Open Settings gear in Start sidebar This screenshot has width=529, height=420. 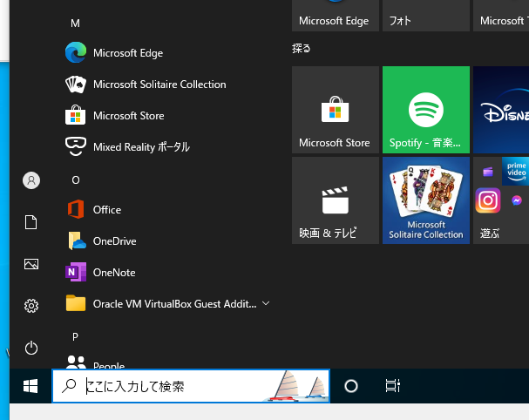coord(31,306)
